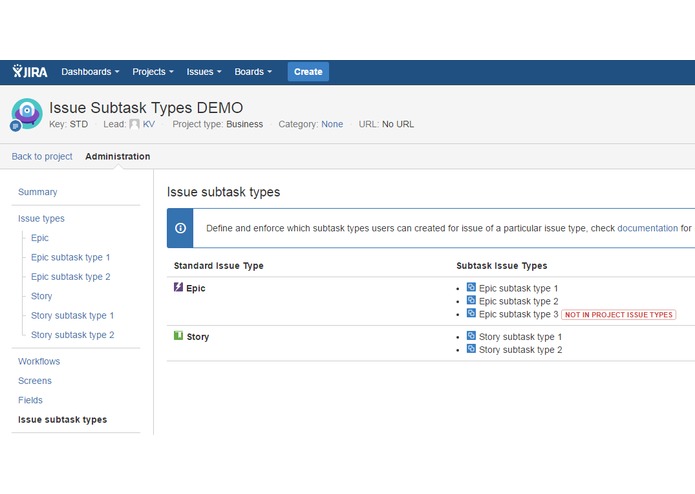The width and height of the screenshot is (695, 494).
Task: Click the info icon in the message box
Action: coord(180,228)
